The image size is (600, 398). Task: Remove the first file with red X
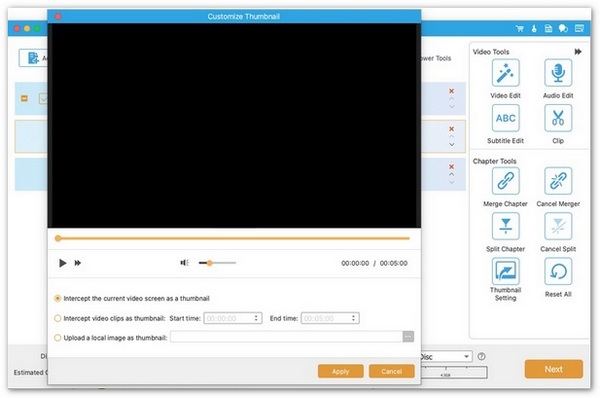point(452,91)
